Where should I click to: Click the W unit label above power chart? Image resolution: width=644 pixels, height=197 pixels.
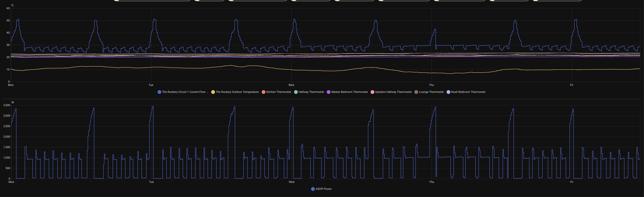[x=13, y=102]
